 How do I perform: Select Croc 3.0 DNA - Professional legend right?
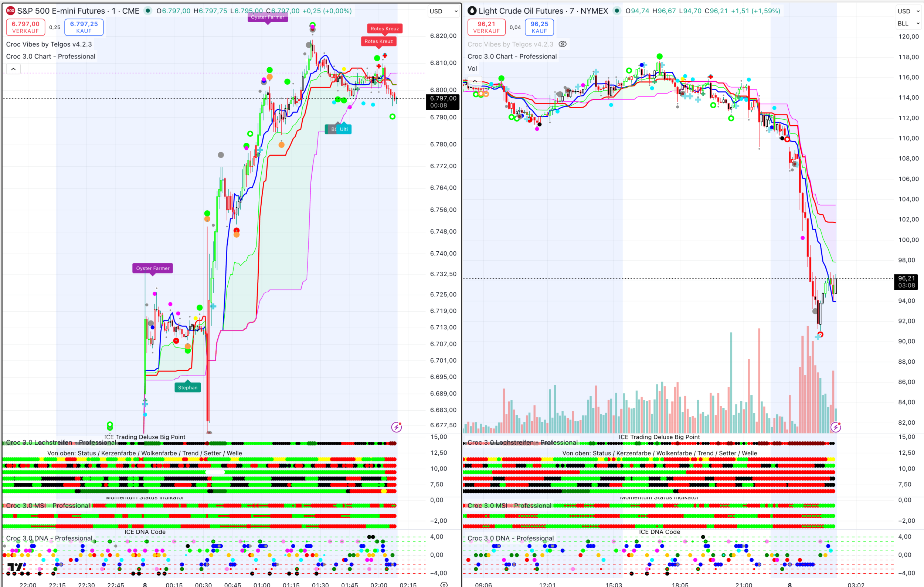tap(510, 538)
